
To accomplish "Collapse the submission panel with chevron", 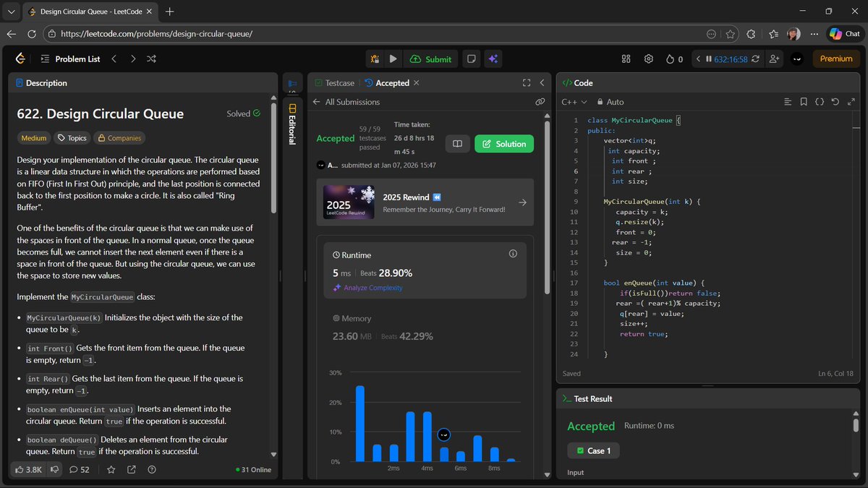I will point(542,83).
